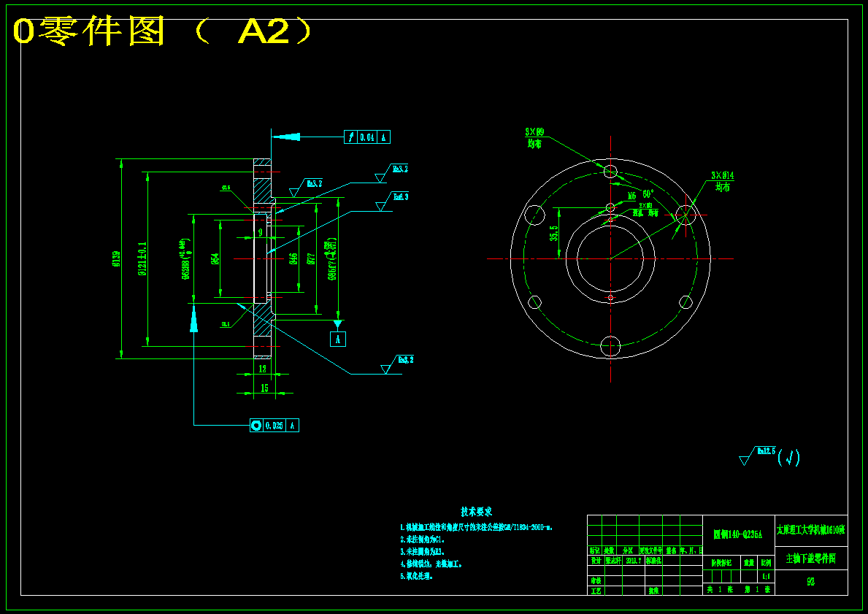Screen dimensions: 868x614
Task: Select the Ø77 diameter dimension
Action: coord(311,258)
